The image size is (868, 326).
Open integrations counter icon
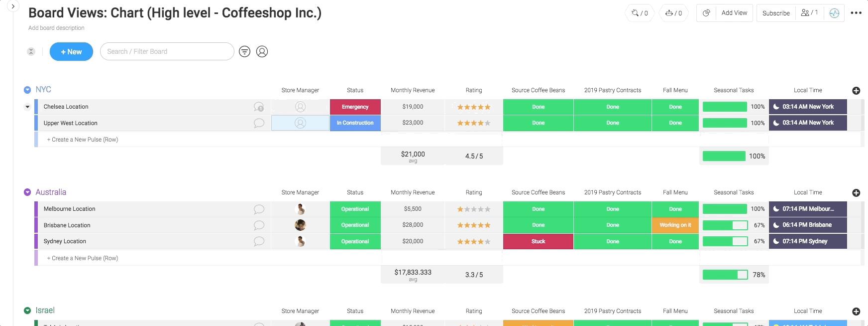pyautogui.click(x=640, y=13)
